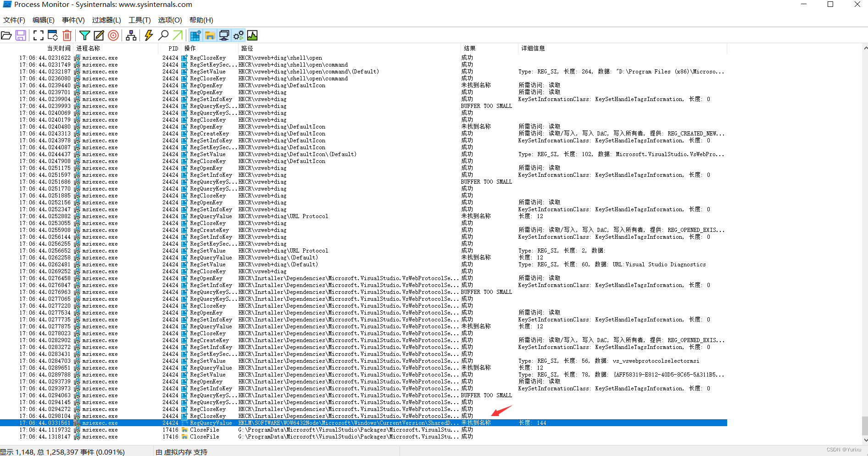Click the msiexec.exe process icon at 17:06:44.0239440

77,85
